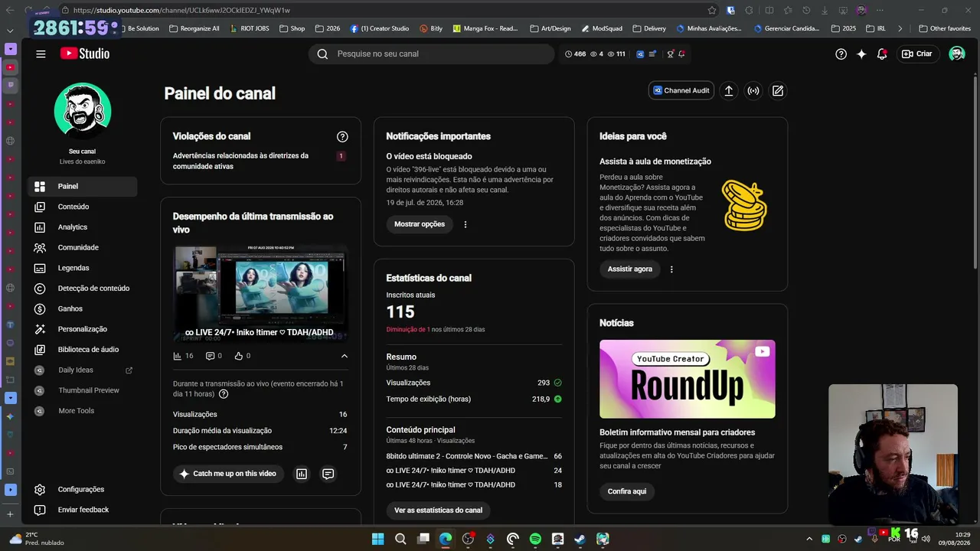Click the Go live broadcast icon
This screenshot has height=551, width=980.
coord(753,90)
